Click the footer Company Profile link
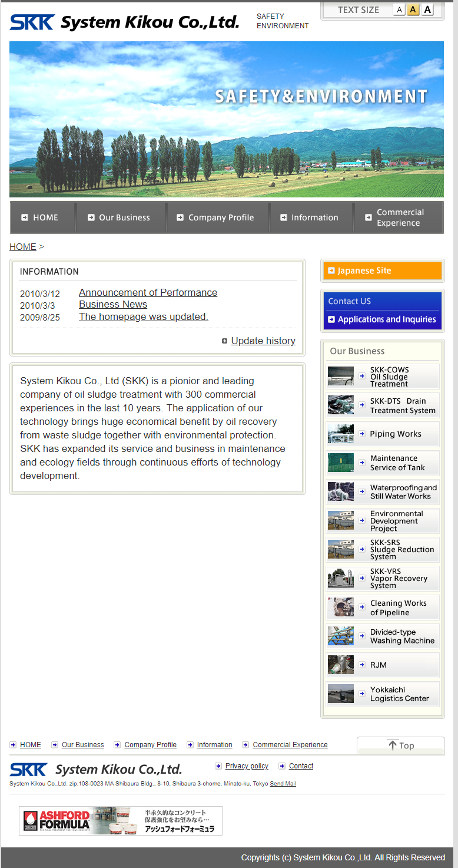Viewport: 458px width, 868px height. 151,745
